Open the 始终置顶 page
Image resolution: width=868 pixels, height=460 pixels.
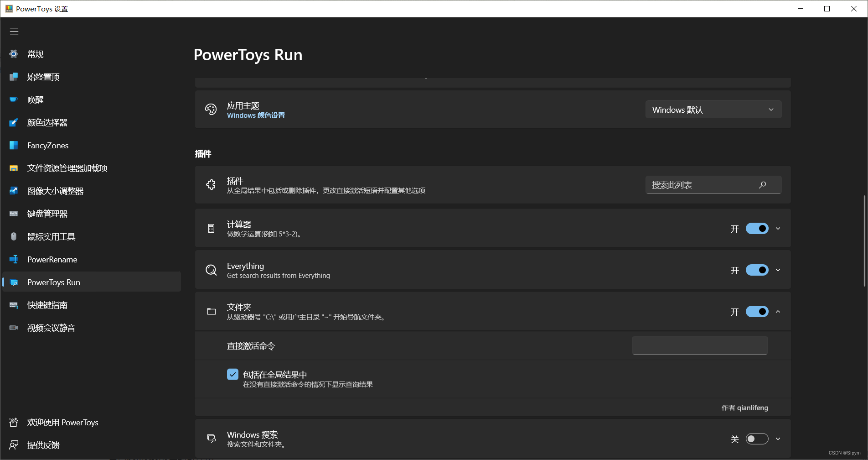(x=92, y=77)
